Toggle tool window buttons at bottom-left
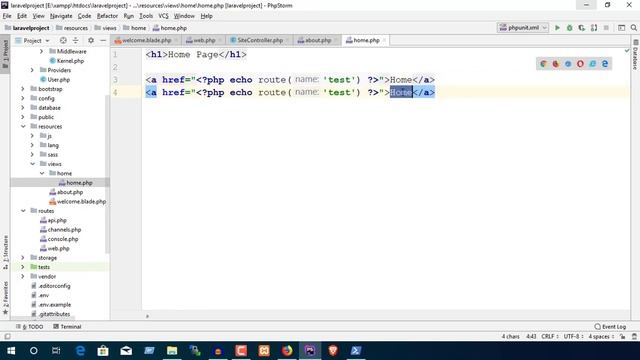Screen dimensions: 640x360 7,337
